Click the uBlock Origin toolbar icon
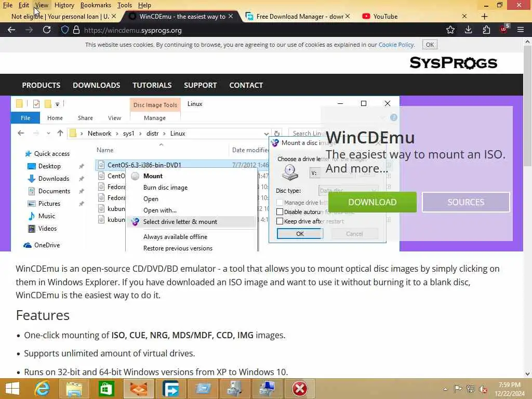This screenshot has height=399, width=532. (x=504, y=29)
